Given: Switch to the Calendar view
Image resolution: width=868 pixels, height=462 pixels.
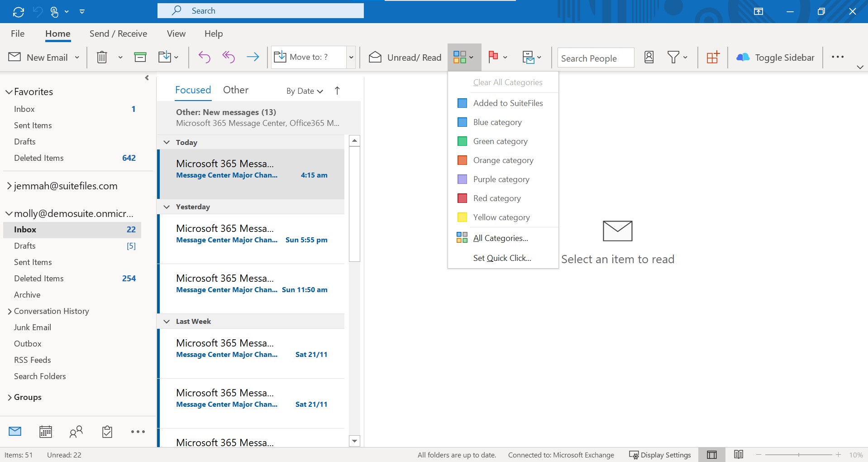Looking at the screenshot, I should point(45,432).
